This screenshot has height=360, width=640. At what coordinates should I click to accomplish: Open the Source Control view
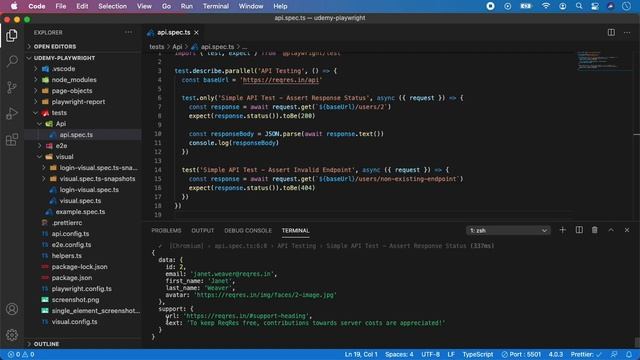(12, 87)
